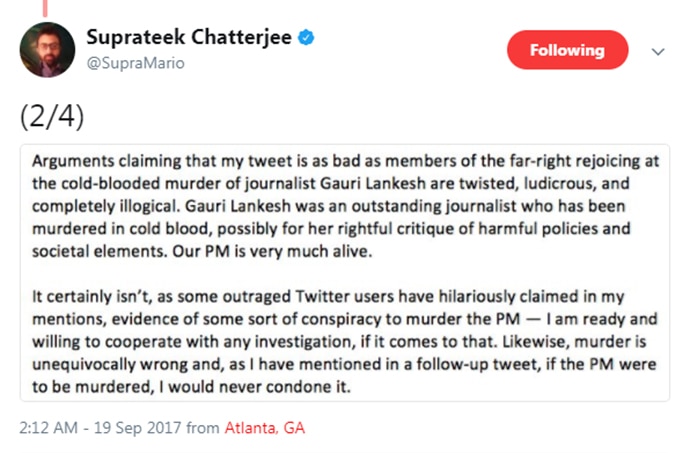
Task: Click the (2/4) tweet text
Action: tap(52, 115)
